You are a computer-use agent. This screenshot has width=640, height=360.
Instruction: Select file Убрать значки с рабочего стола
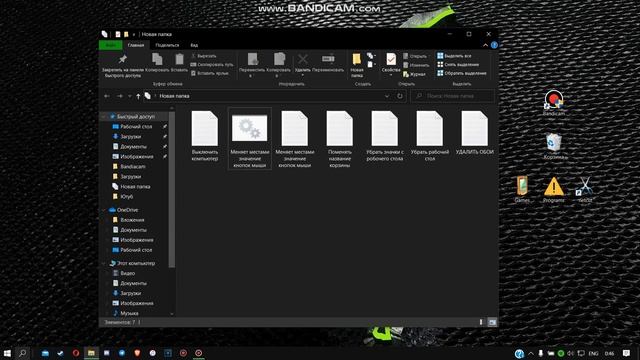pyautogui.click(x=384, y=136)
